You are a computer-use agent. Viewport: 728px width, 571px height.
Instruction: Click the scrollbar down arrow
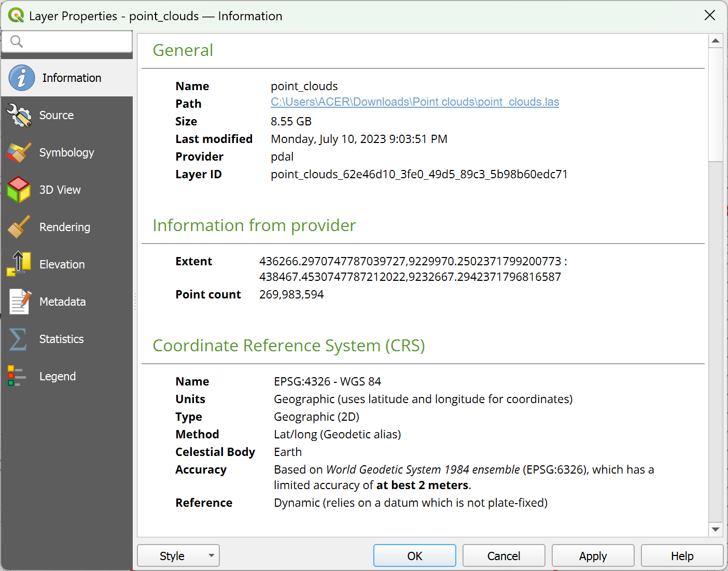pos(716,529)
